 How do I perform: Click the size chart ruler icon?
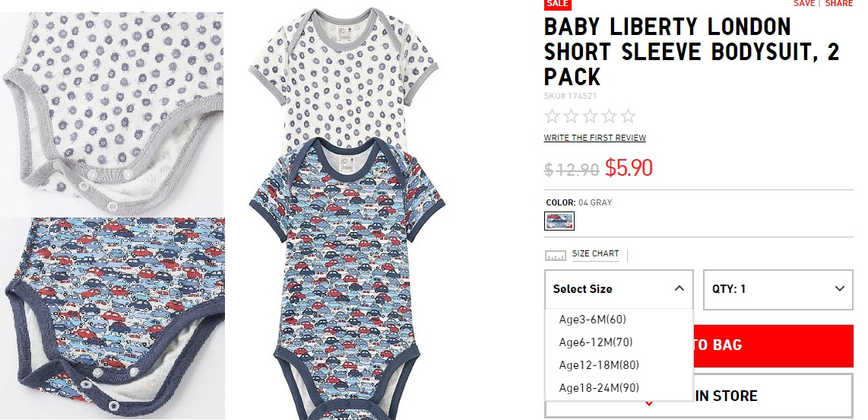click(556, 256)
